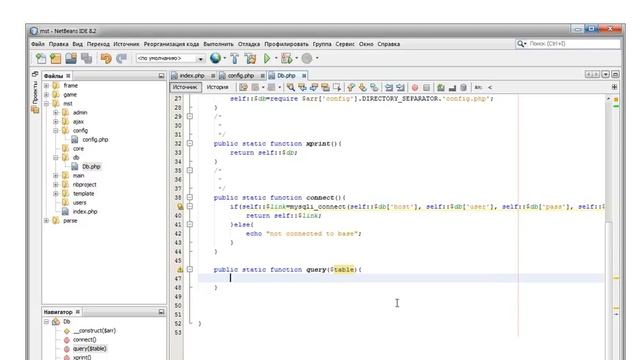640x360 pixels.
Task: Click the New File toolbar icon
Action: coord(41,59)
